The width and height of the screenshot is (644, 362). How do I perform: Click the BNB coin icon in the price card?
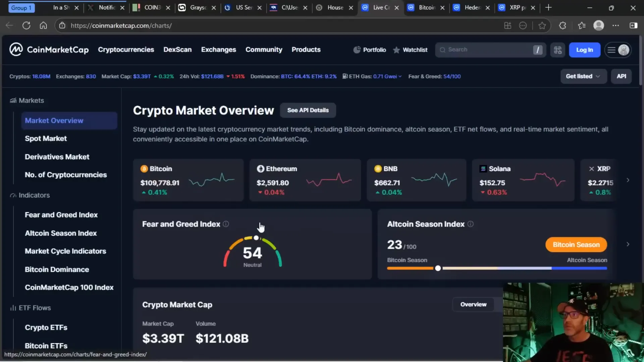tap(378, 169)
